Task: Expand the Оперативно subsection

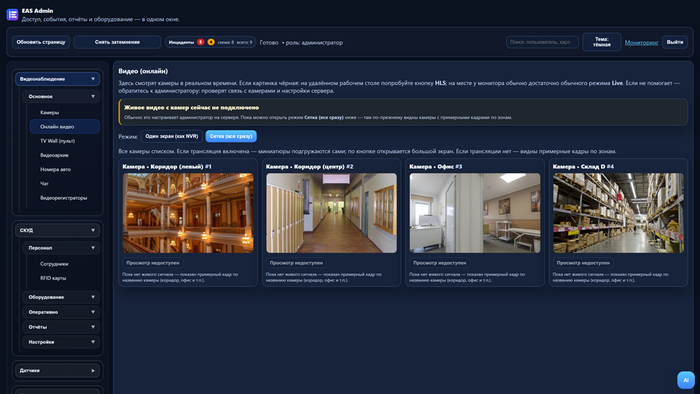Action: (61, 312)
